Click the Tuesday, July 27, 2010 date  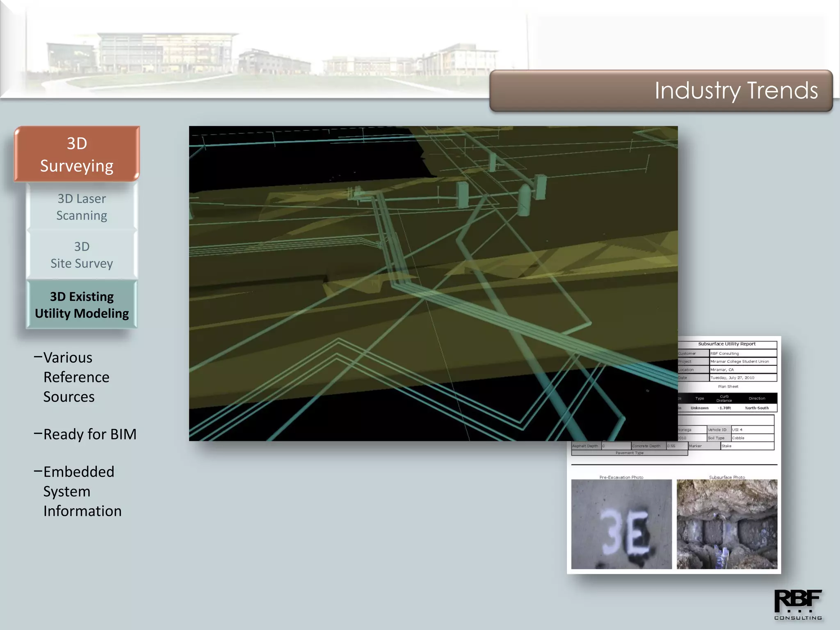743,378
